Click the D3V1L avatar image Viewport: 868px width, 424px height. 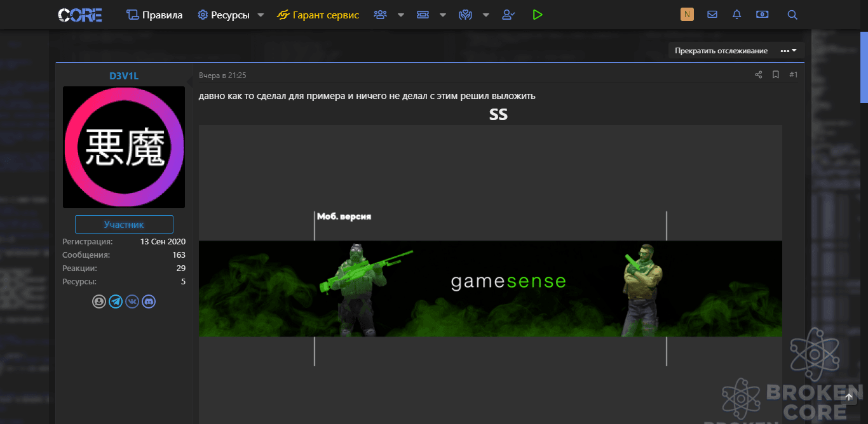coord(124,147)
